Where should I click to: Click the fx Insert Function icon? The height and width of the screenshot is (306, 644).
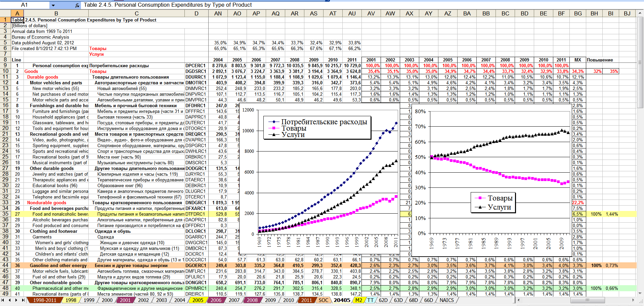click(x=77, y=5)
